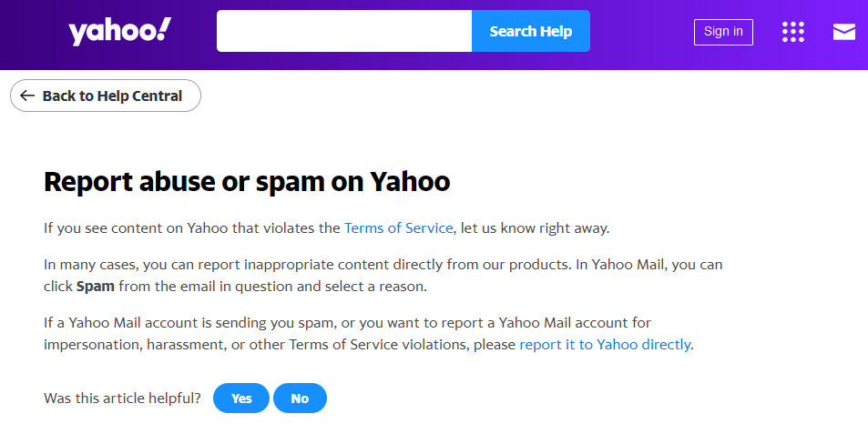Image resolution: width=868 pixels, height=434 pixels.
Task: Click the Yahoo logo
Action: (119, 32)
